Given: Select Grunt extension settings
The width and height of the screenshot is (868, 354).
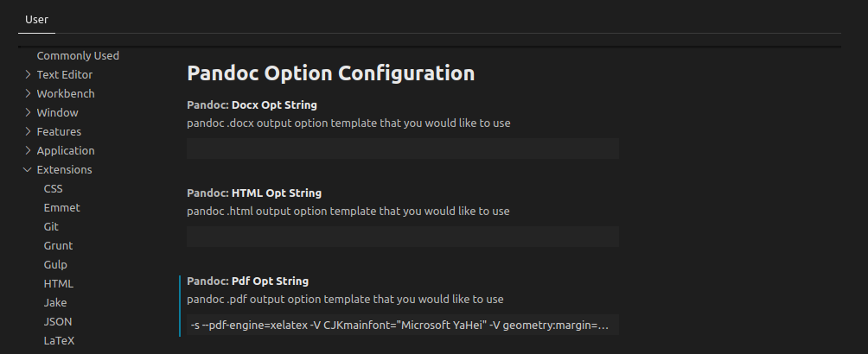Looking at the screenshot, I should [58, 245].
